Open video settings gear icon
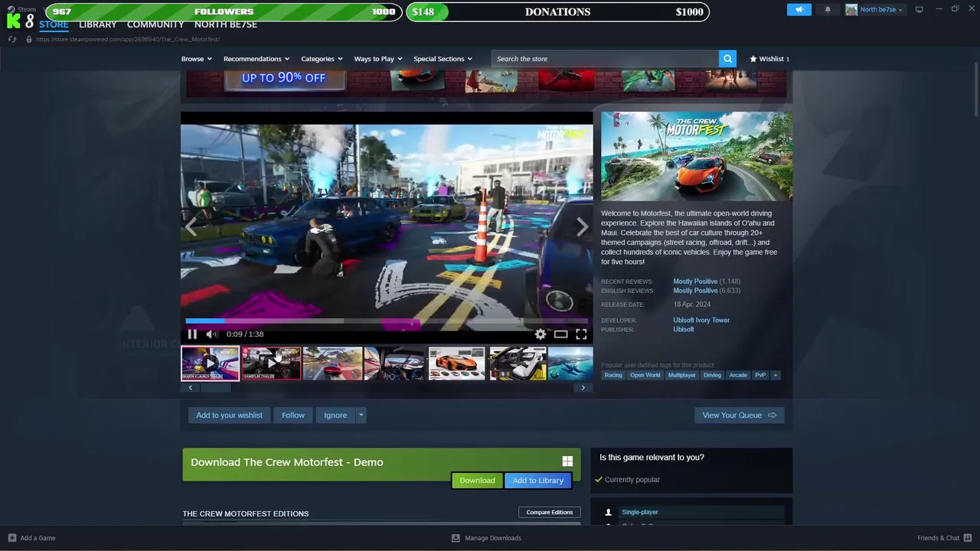The width and height of the screenshot is (980, 551). point(541,334)
